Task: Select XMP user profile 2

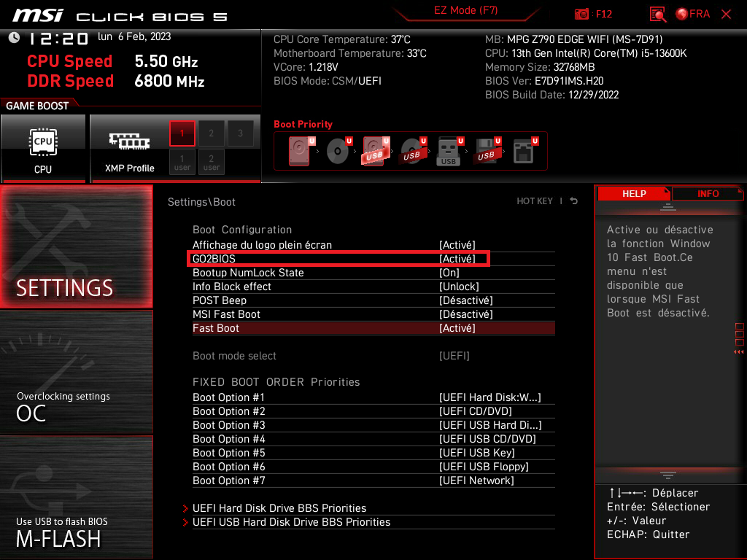Action: [211, 162]
